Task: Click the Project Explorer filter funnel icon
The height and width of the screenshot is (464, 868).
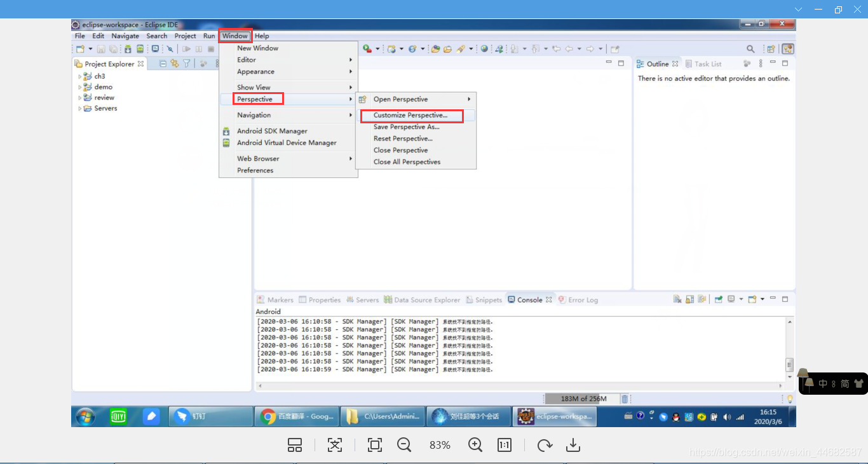Action: (x=187, y=64)
